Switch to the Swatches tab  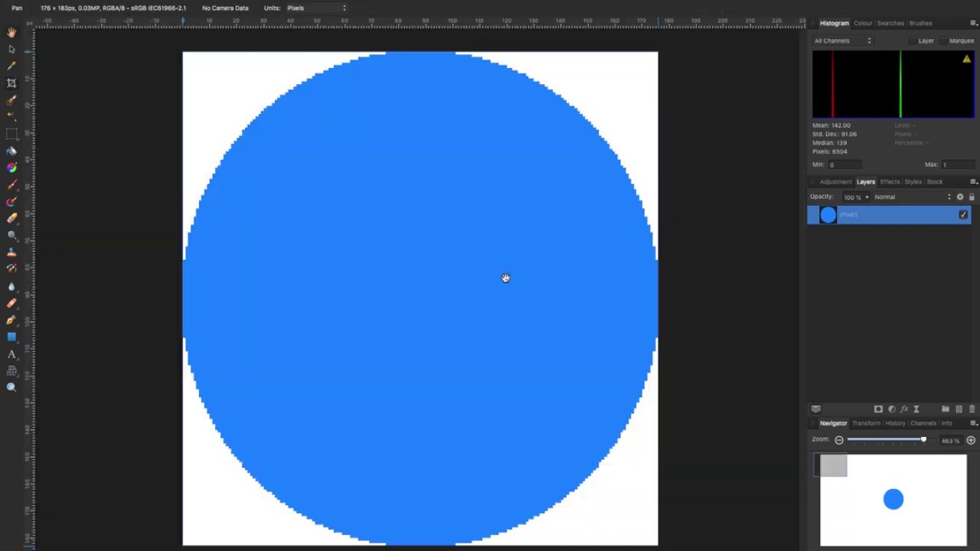890,23
